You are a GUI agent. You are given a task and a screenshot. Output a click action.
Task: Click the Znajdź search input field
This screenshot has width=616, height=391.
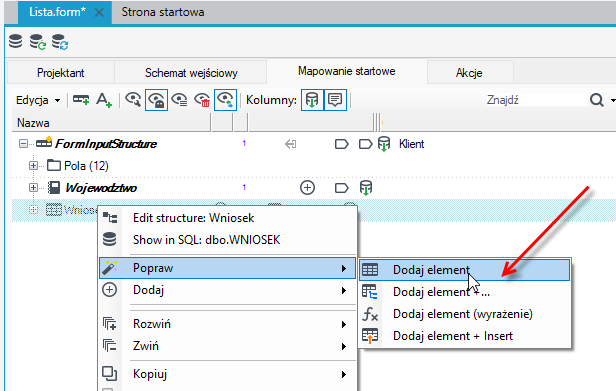535,100
